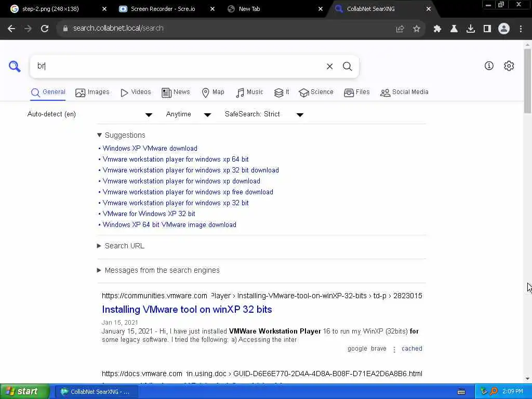Collapse the Suggestions section
This screenshot has height=399, width=532.
[x=121, y=135]
